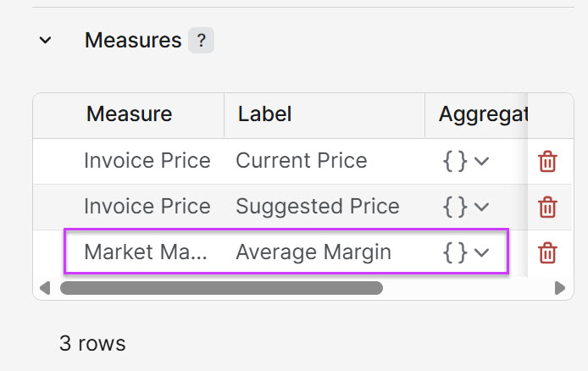Delete the Current Price measure row
588x371 pixels.
548,161
